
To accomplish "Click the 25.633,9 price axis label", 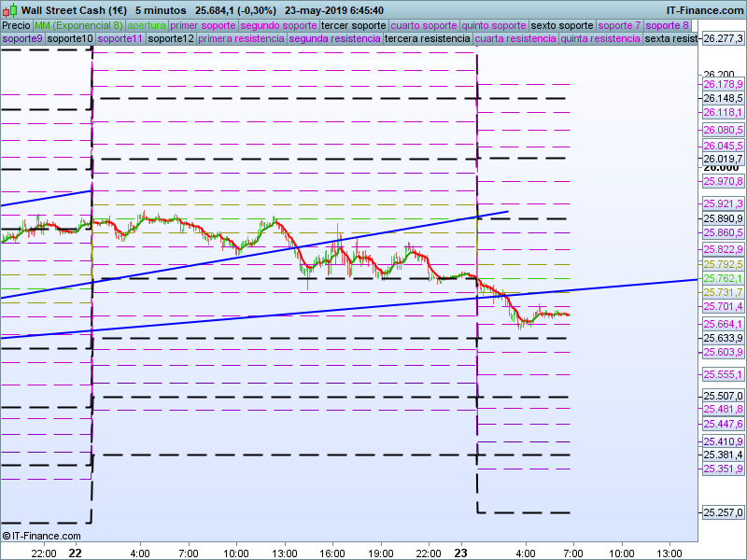I will (723, 338).
